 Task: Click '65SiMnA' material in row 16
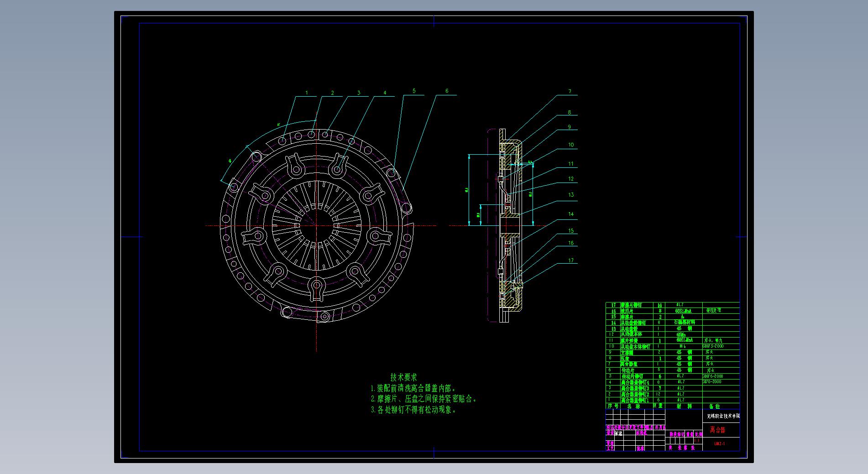[x=683, y=311]
